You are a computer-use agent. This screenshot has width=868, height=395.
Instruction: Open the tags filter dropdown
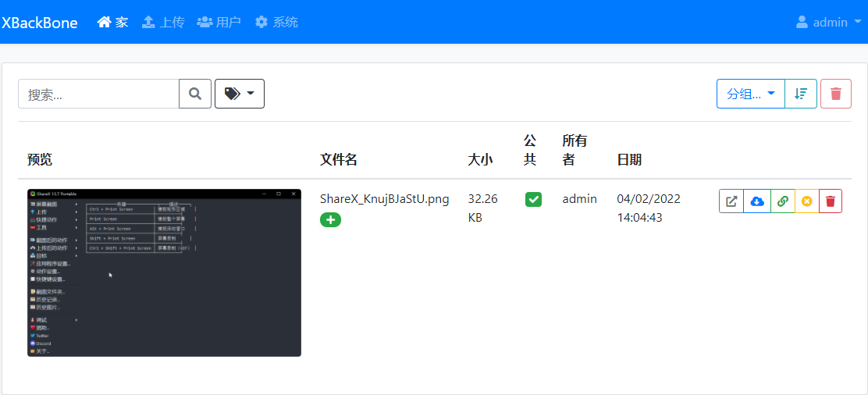point(240,94)
